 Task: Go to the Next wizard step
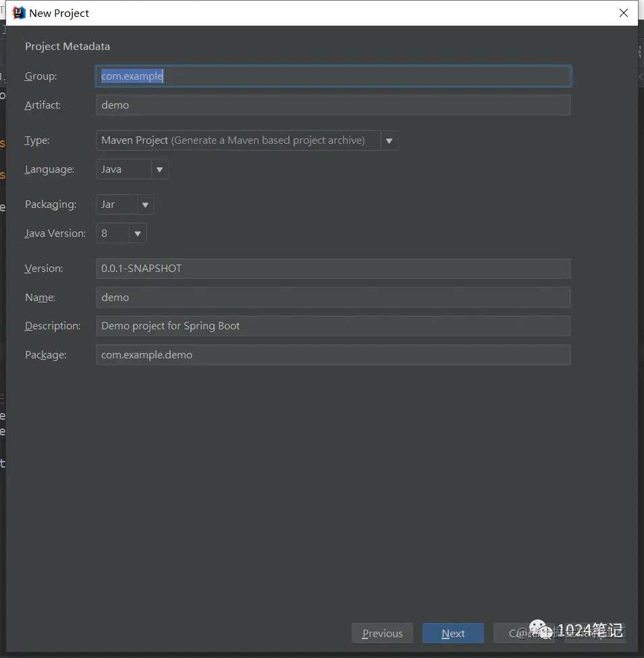(453, 633)
